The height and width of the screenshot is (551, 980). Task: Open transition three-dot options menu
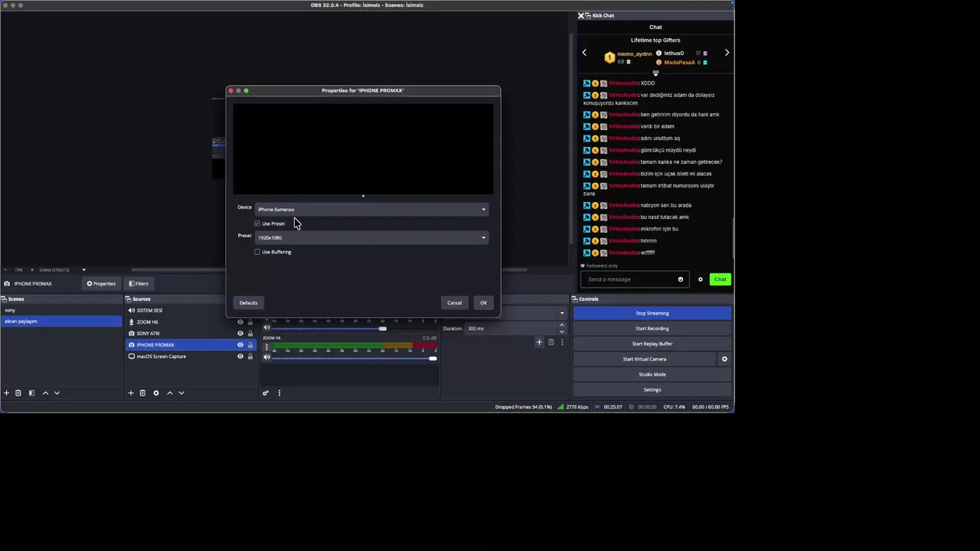[x=562, y=342]
